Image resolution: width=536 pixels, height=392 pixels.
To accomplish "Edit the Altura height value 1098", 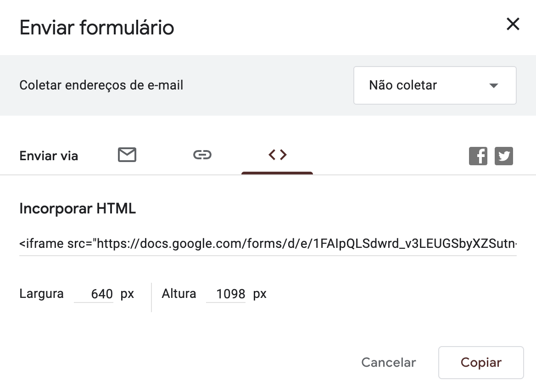I will pos(226,293).
